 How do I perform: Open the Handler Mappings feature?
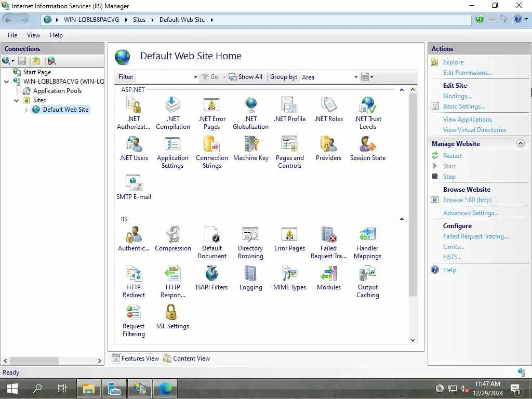click(x=368, y=243)
